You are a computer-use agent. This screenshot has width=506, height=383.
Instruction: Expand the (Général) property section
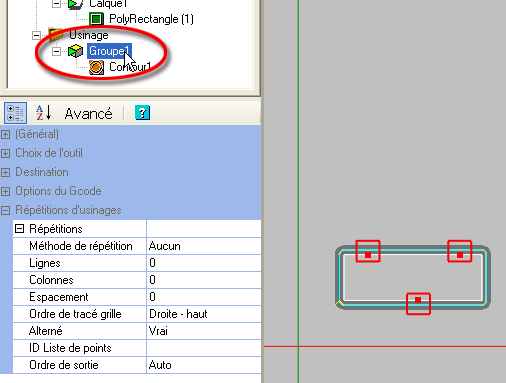coord(5,134)
